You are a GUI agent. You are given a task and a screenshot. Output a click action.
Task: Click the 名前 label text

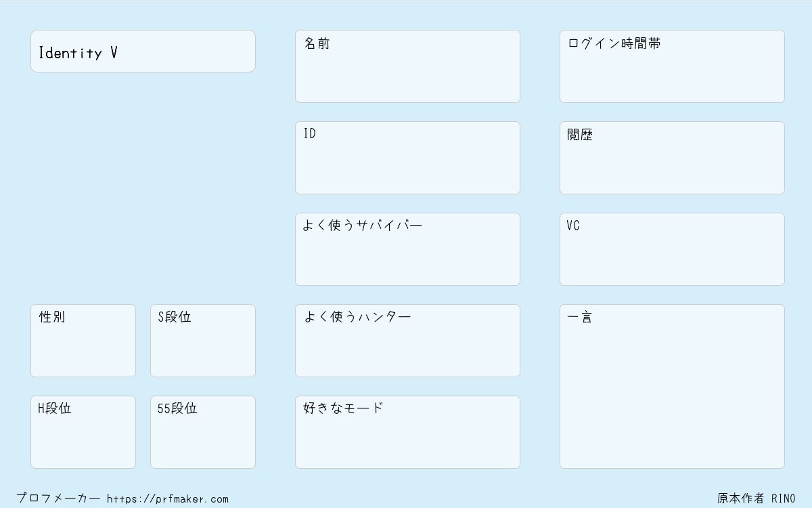pos(317,43)
